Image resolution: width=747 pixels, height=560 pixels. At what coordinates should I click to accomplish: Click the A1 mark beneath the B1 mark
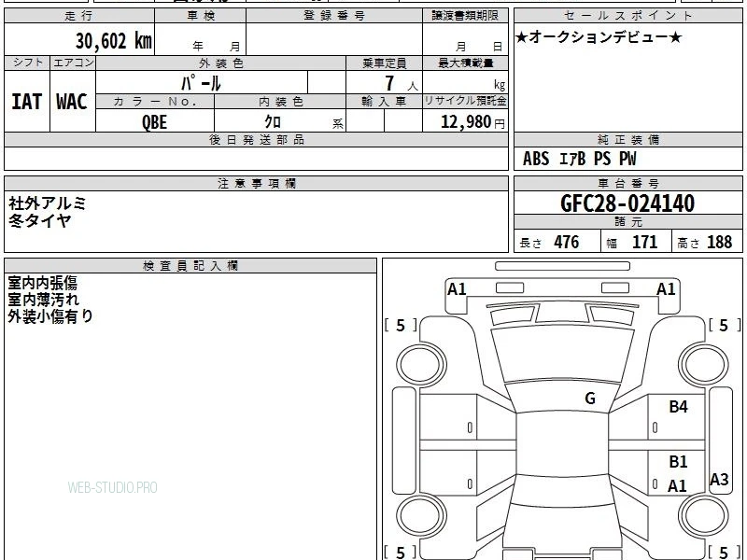click(677, 486)
